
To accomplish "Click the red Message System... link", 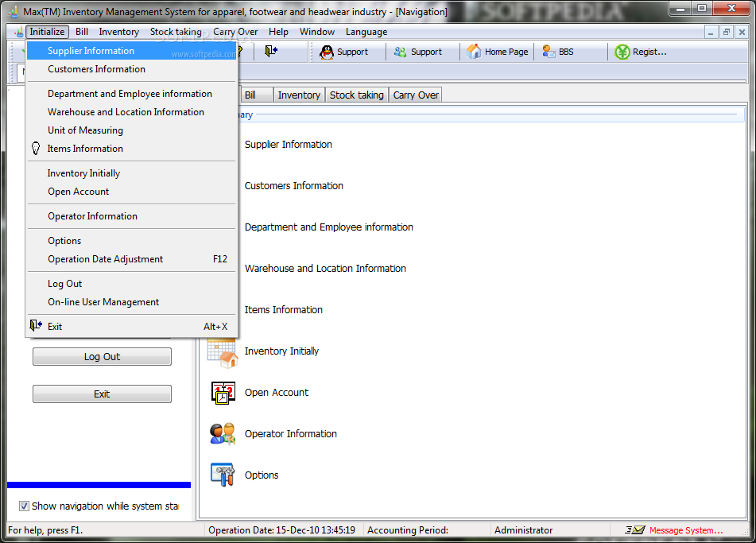I will pyautogui.click(x=685, y=530).
